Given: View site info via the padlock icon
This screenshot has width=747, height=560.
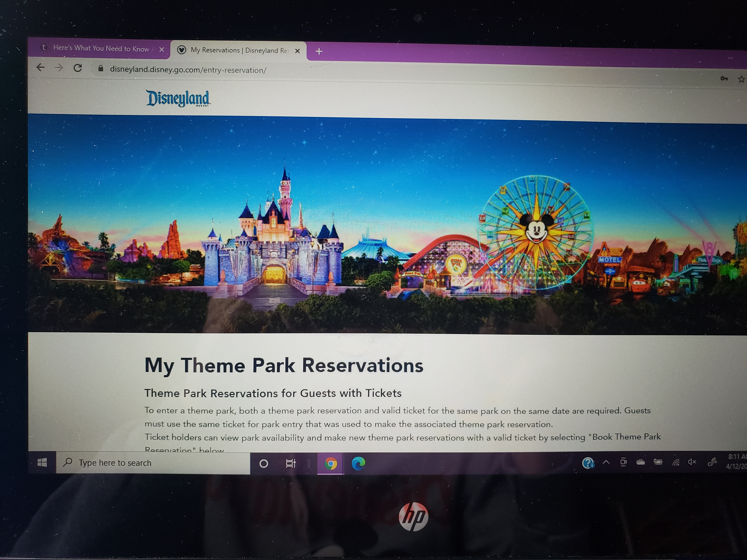Looking at the screenshot, I should pos(101,69).
